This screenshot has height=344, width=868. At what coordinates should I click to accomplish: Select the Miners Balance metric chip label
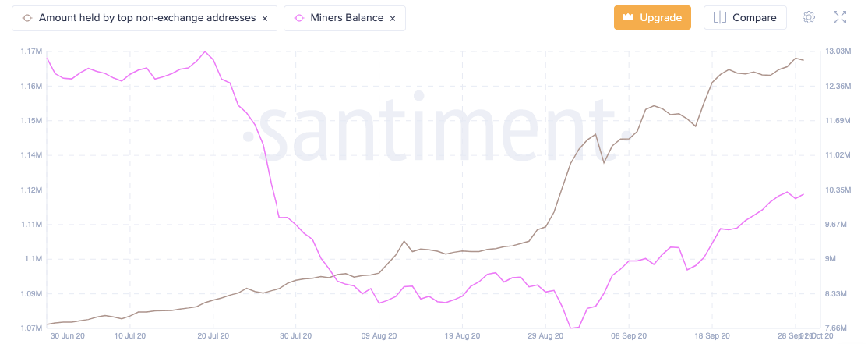point(346,18)
